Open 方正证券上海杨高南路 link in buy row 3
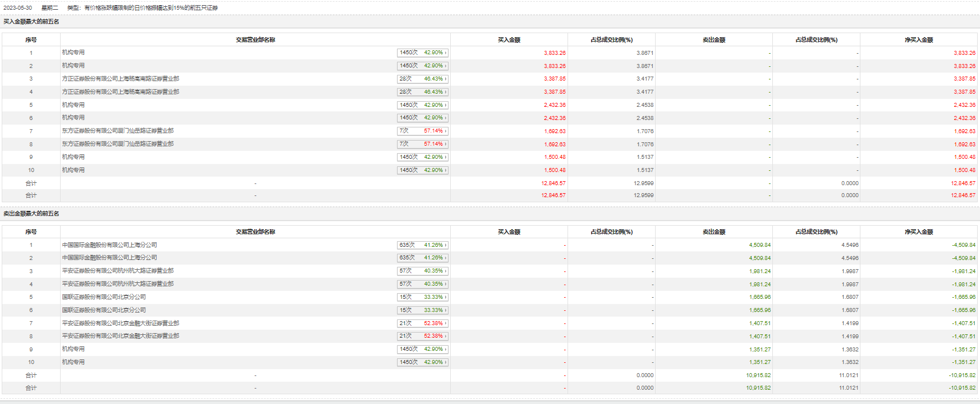The width and height of the screenshot is (980, 404). pyautogui.click(x=120, y=79)
